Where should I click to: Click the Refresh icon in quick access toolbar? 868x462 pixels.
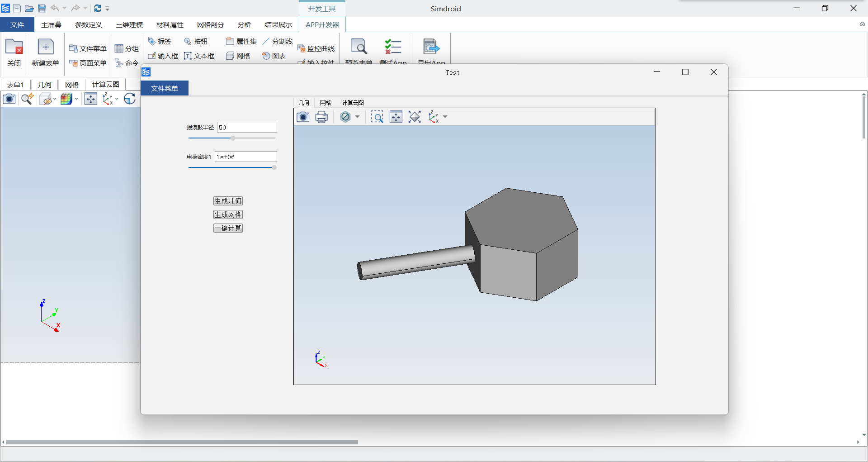click(97, 8)
